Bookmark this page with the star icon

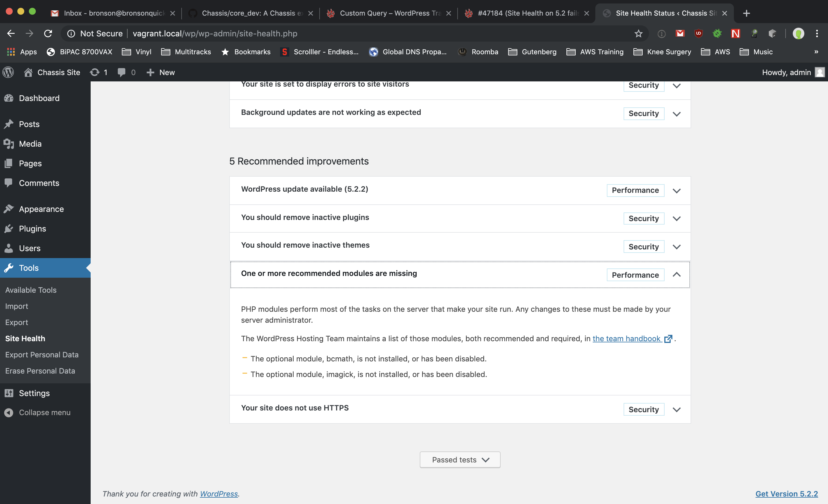tap(638, 33)
